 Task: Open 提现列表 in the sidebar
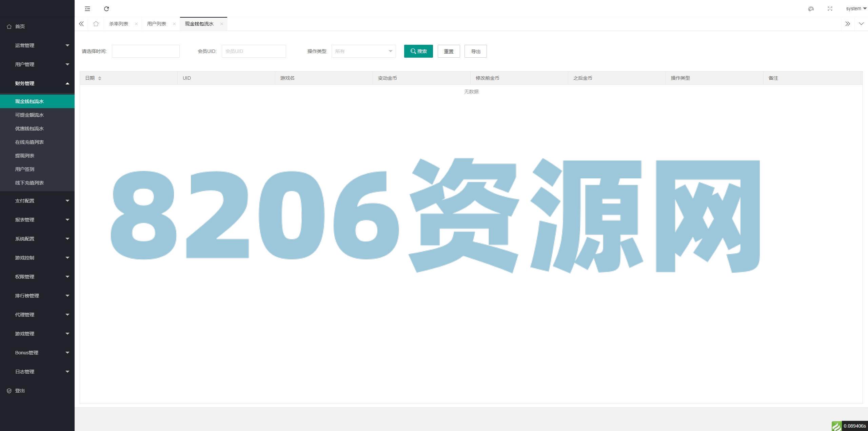[x=25, y=156]
